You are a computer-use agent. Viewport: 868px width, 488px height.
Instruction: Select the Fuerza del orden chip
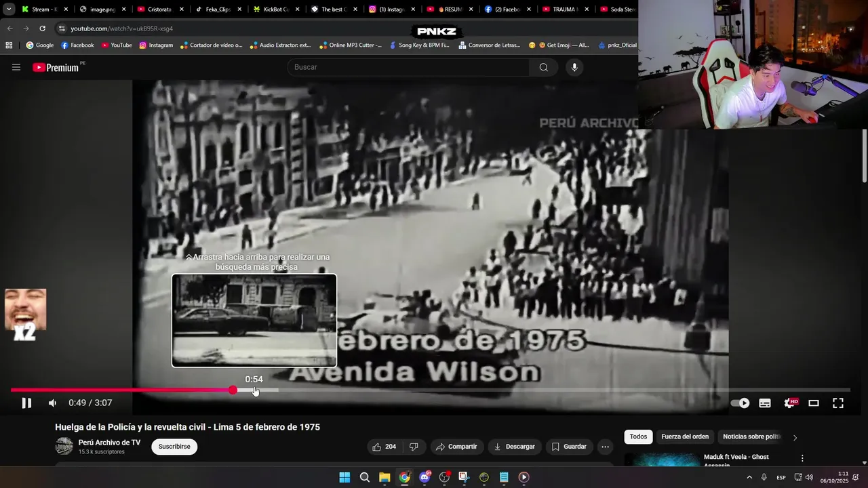tap(685, 437)
